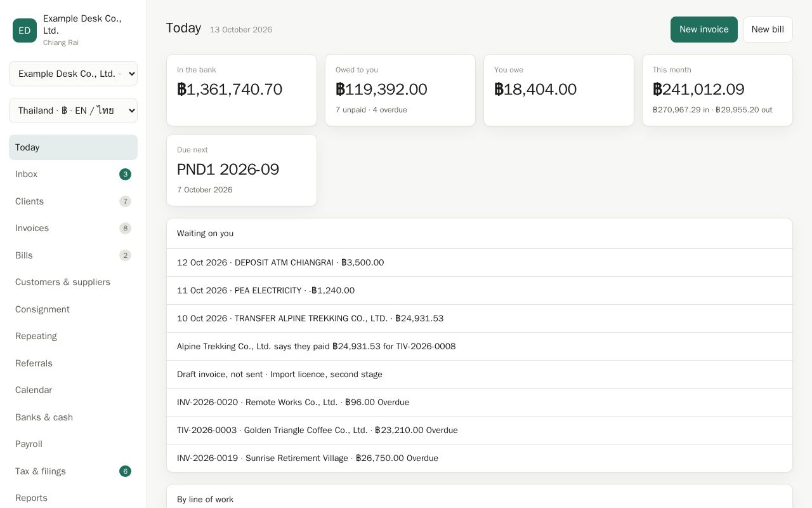Click the Inbox count badge showing 3
Image resolution: width=812 pixels, height=508 pixels.
pos(125,174)
